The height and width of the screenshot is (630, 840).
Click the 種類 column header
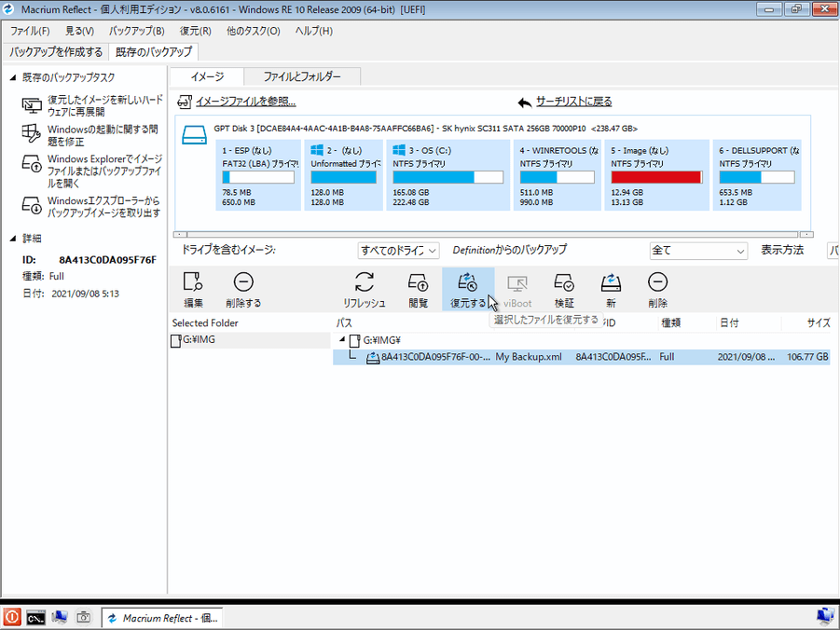pyautogui.click(x=670, y=323)
